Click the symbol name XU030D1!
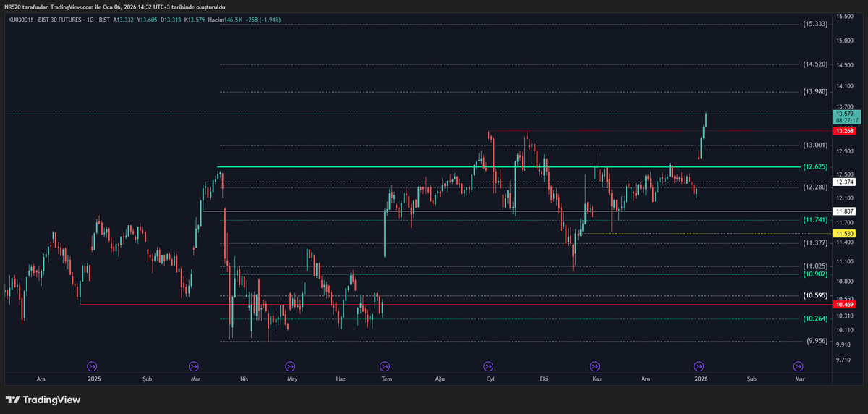The width and height of the screenshot is (868, 414). [x=20, y=20]
